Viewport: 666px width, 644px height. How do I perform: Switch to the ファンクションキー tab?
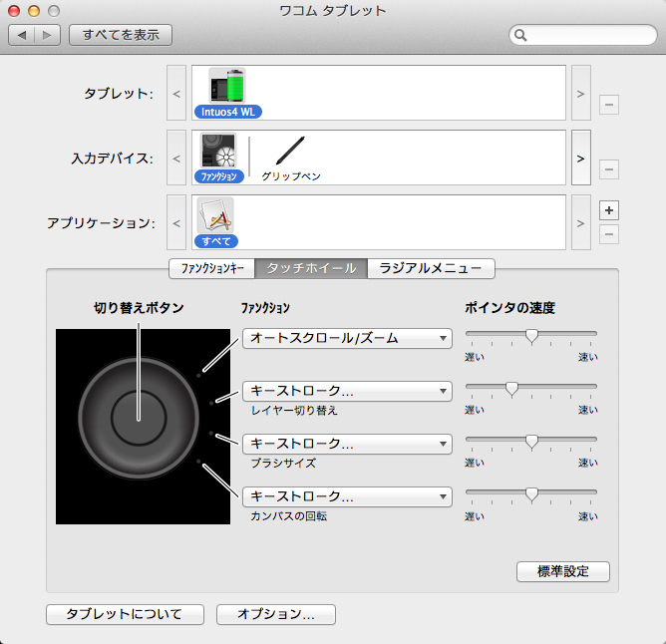coord(211,268)
